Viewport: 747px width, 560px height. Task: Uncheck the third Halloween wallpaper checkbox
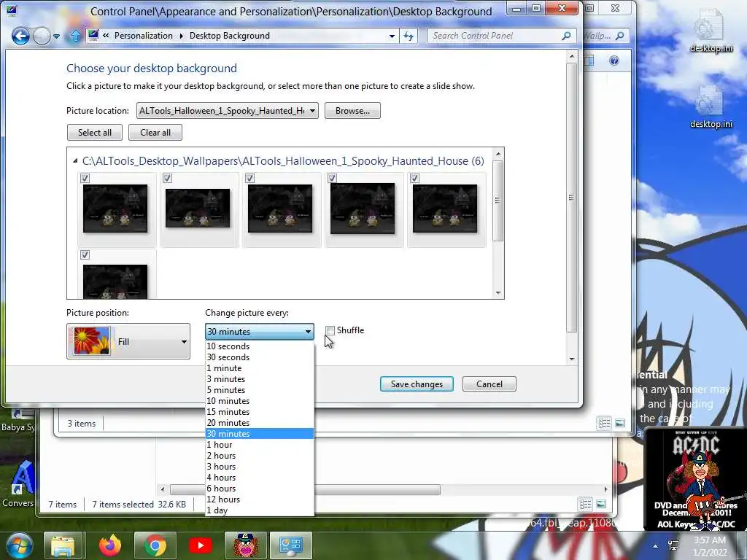coord(249,178)
